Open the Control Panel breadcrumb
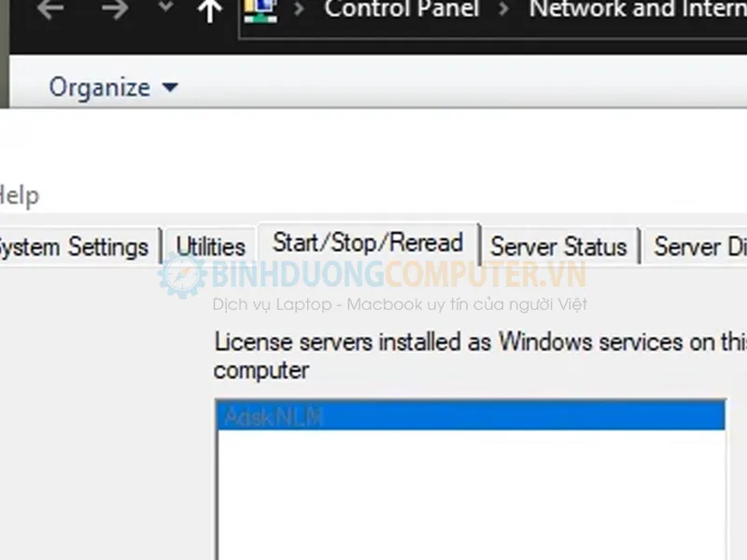747x560 pixels. pos(402,10)
